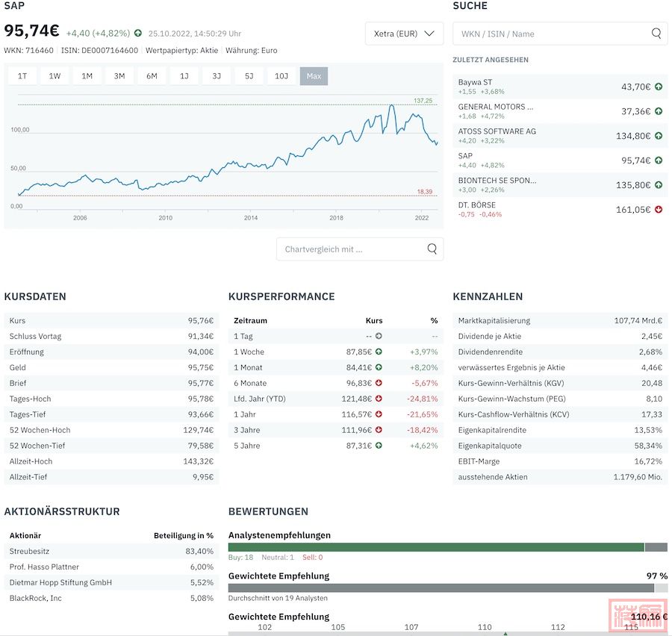Select the 3J chart period tab

pyautogui.click(x=217, y=76)
